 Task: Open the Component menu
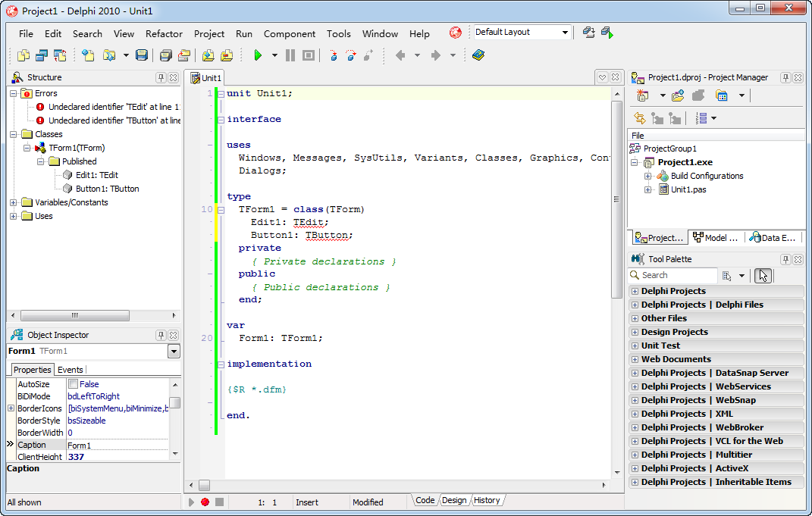[x=290, y=33]
